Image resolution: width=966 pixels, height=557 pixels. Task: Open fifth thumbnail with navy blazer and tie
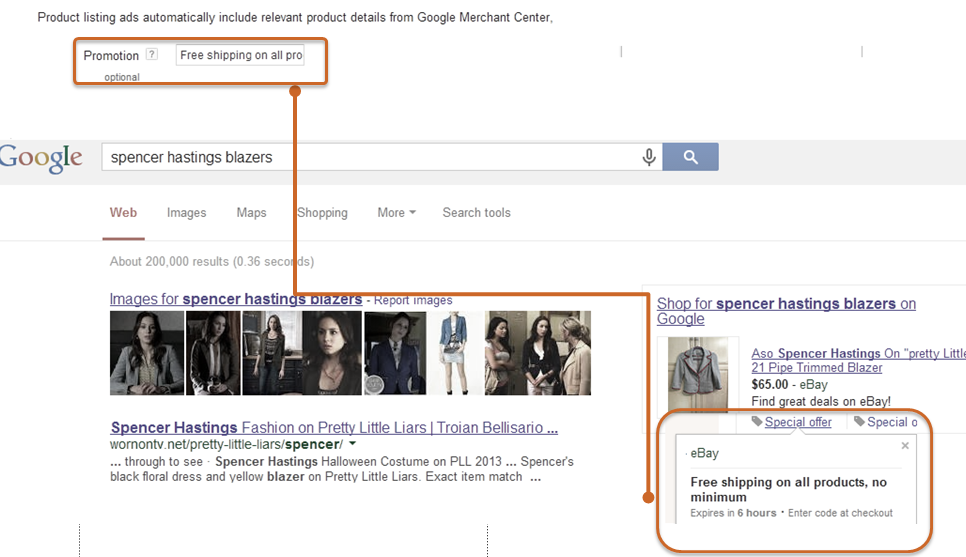[x=395, y=353]
